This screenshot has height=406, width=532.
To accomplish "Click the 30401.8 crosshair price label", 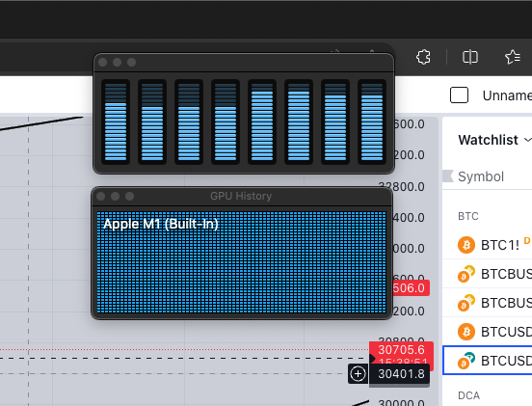I will point(399,374).
